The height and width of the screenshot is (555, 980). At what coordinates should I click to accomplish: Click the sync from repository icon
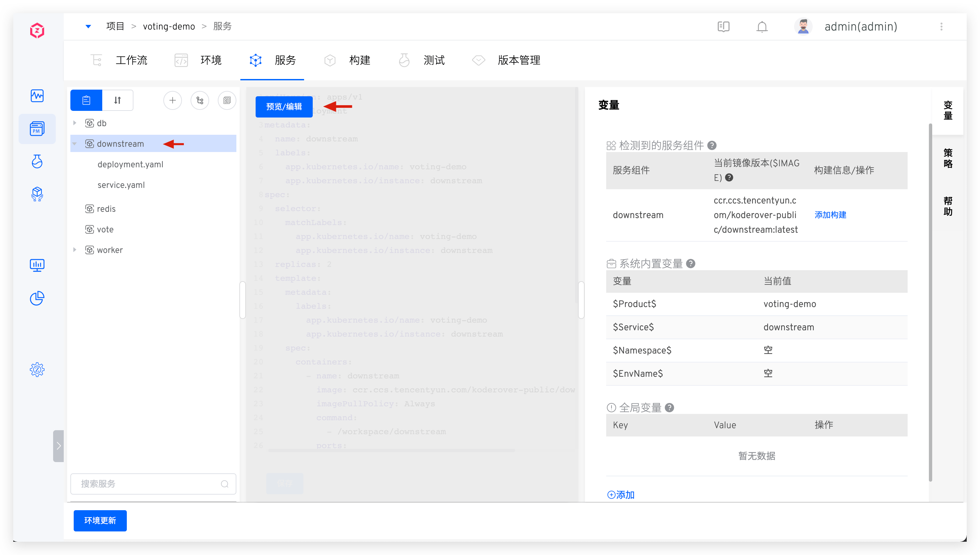200,100
